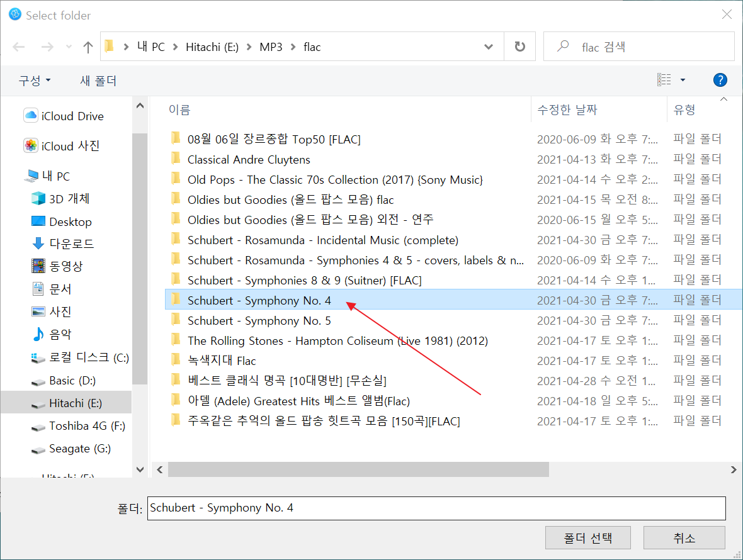Click 내 PC in the address breadcrumb

coord(151,47)
